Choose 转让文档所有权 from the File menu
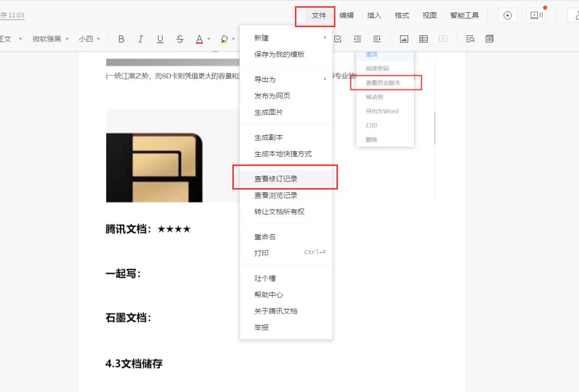579x392 pixels. click(x=279, y=212)
